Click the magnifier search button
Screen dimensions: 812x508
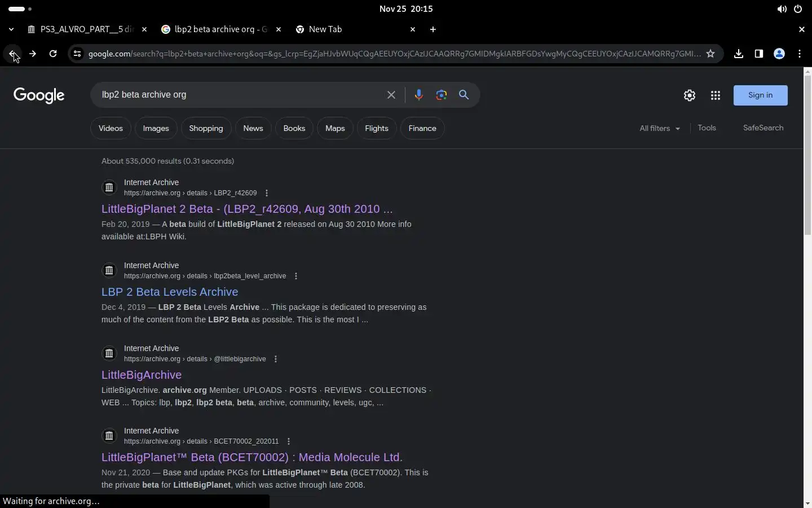(464, 95)
